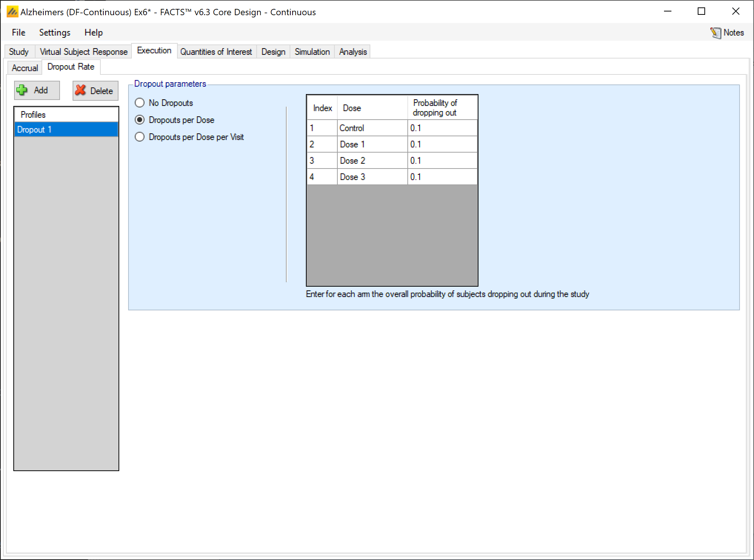Switch to the Accrual sub-tab
This screenshot has width=754, height=560.
pyautogui.click(x=25, y=68)
